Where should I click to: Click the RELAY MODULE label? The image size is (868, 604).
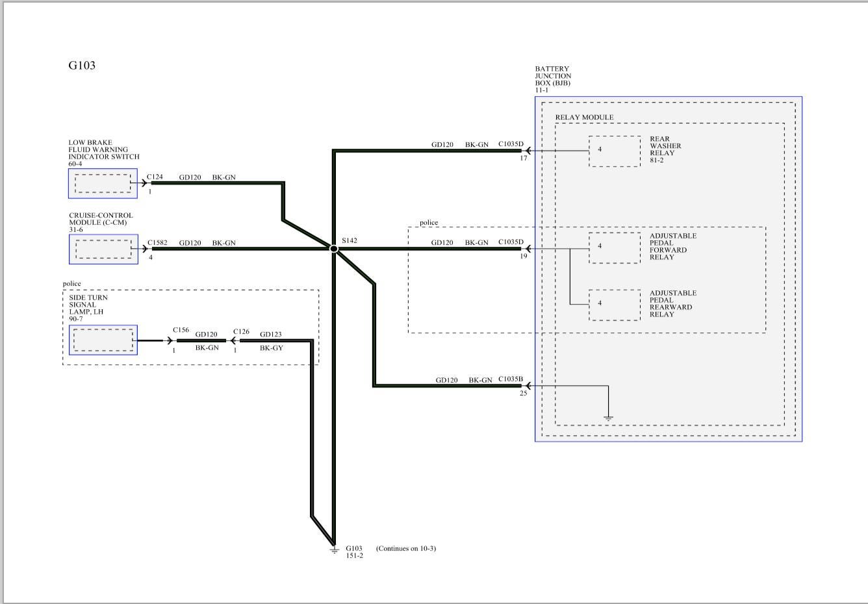(584, 118)
